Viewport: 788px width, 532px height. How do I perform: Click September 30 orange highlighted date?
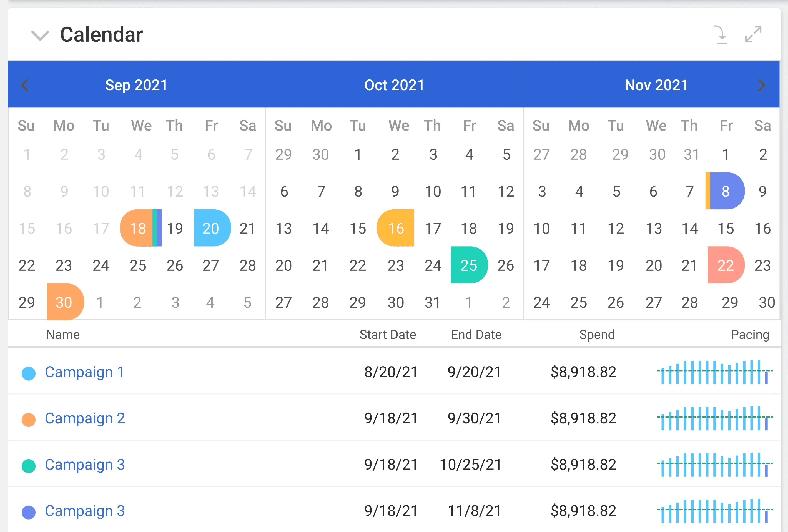point(64,302)
